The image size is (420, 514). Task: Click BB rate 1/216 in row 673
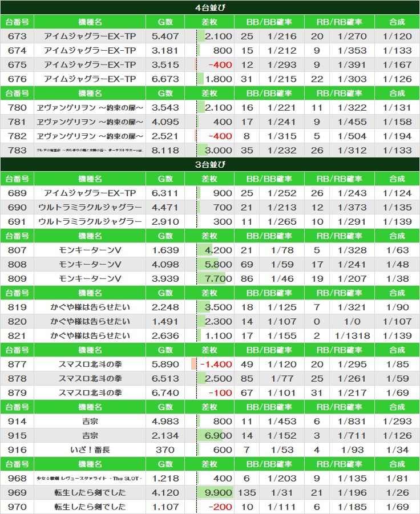click(x=282, y=36)
